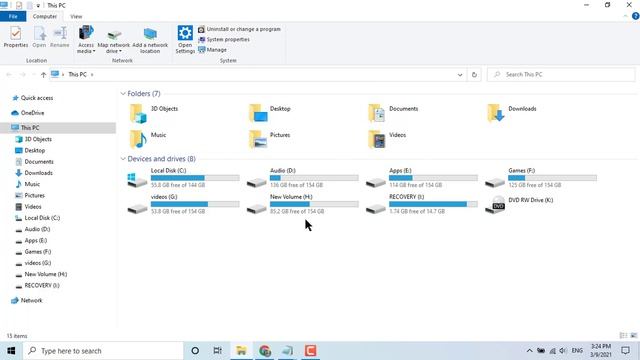The width and height of the screenshot is (640, 360).
Task: Open Task View from taskbar
Action: point(218,351)
